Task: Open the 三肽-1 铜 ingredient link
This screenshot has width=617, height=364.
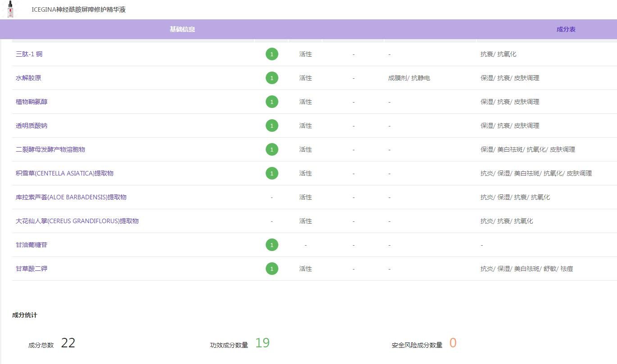Action: [29, 54]
